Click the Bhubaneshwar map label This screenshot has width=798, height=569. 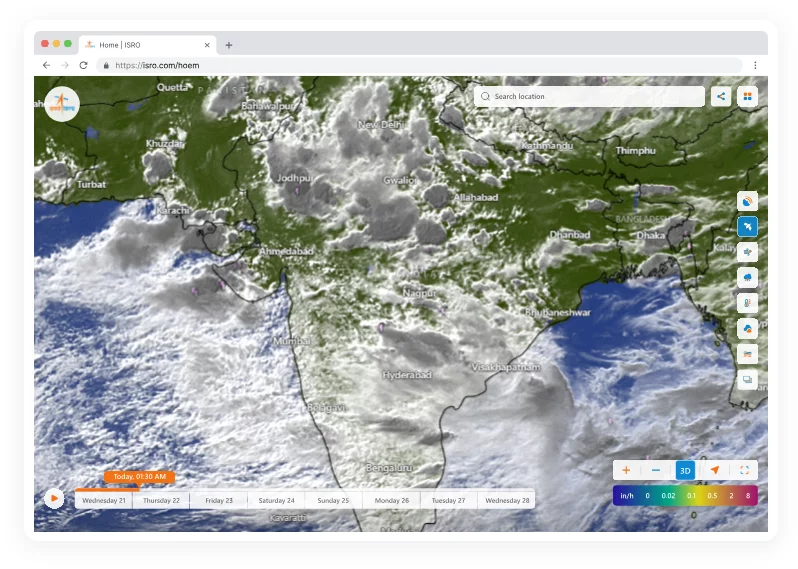click(558, 312)
